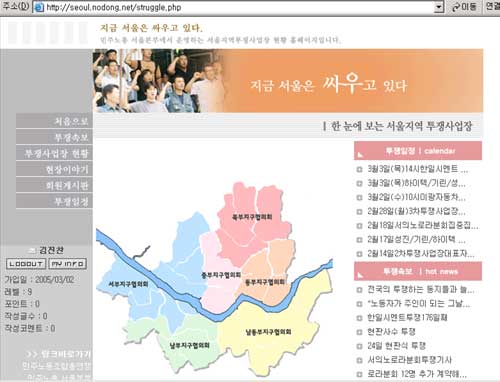
Task: Open news item 전국의 투쟁하는 동지들과
Action: 421,289
